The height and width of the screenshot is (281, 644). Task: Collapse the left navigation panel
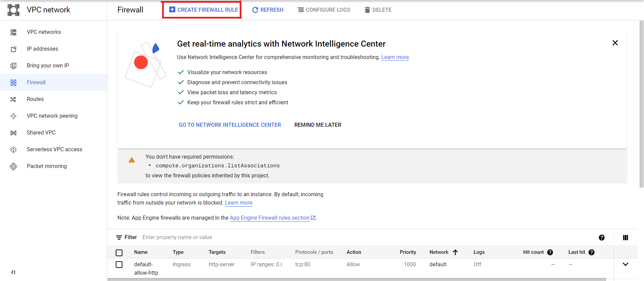pos(13,272)
